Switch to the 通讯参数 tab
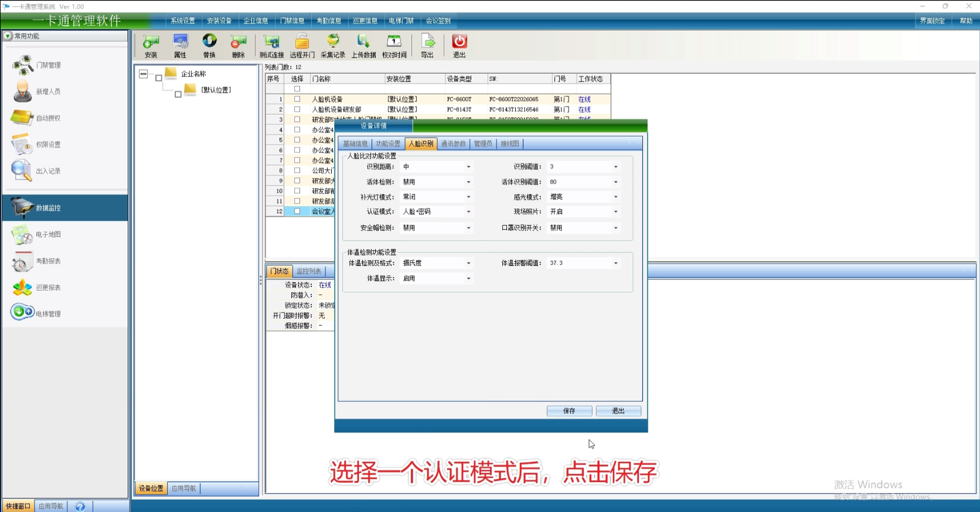 click(453, 144)
